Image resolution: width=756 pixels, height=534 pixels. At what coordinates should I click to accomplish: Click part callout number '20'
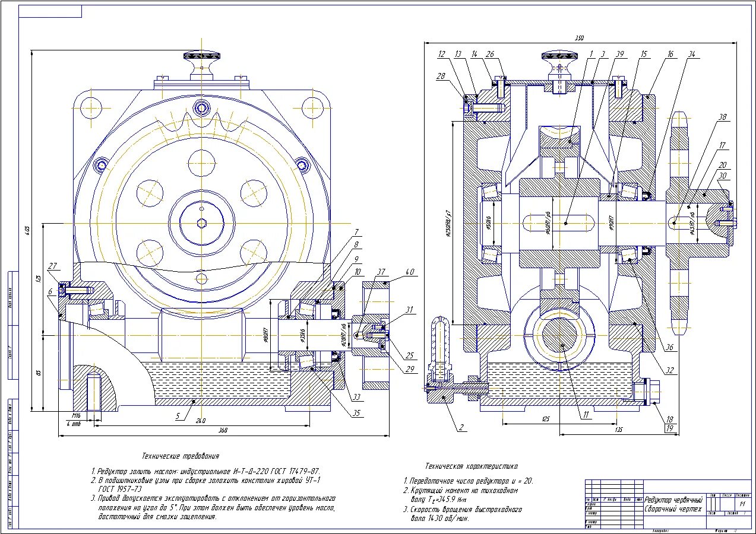(x=722, y=164)
